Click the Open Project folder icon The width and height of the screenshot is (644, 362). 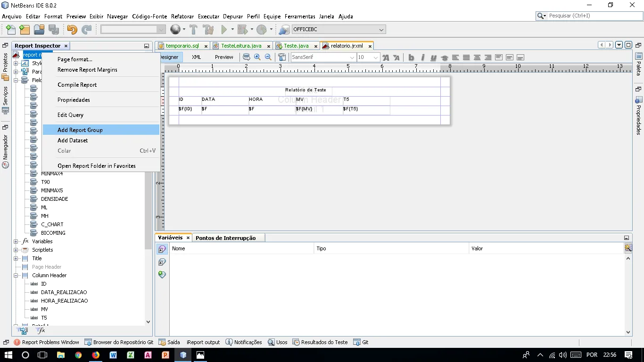[39, 30]
